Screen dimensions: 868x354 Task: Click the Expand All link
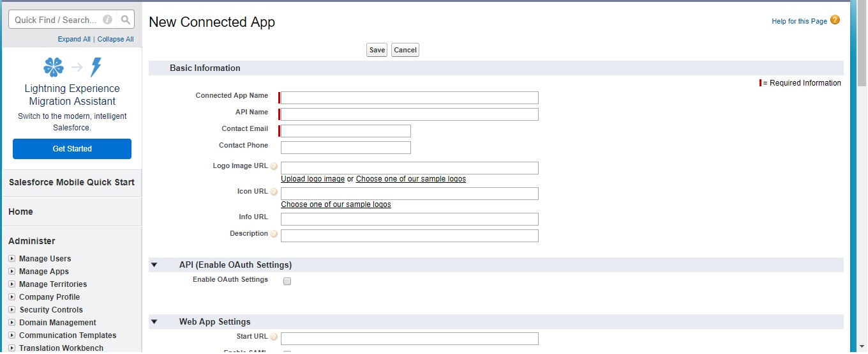[x=74, y=39]
